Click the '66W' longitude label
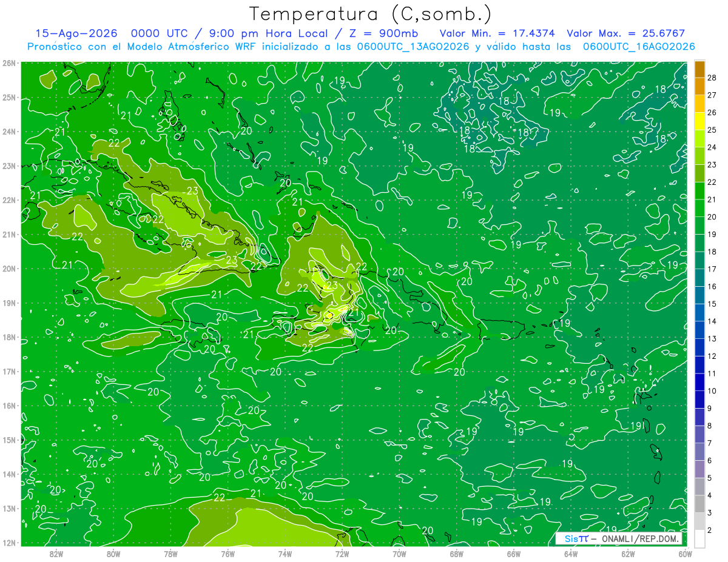Viewport: 728px width, 562px height. (x=513, y=554)
